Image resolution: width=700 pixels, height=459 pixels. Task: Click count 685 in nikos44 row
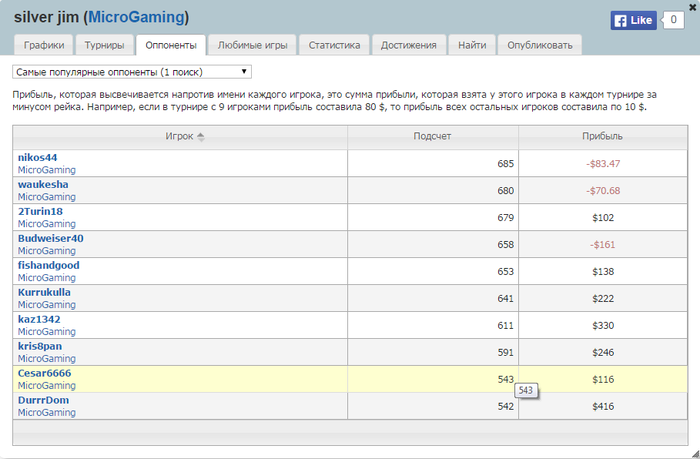pos(505,164)
